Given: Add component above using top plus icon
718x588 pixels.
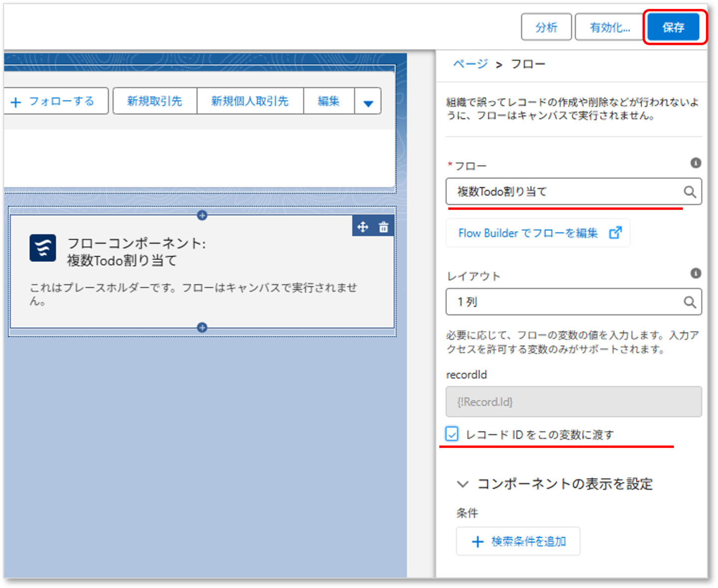Looking at the screenshot, I should [x=202, y=215].
